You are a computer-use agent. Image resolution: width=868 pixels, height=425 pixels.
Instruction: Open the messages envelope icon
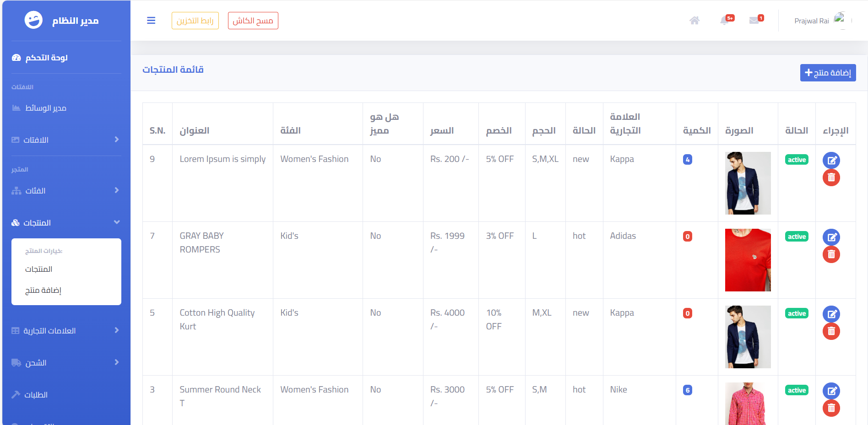pyautogui.click(x=754, y=21)
